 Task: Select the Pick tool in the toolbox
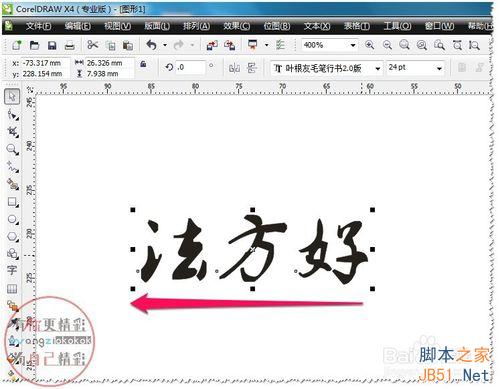[12, 97]
